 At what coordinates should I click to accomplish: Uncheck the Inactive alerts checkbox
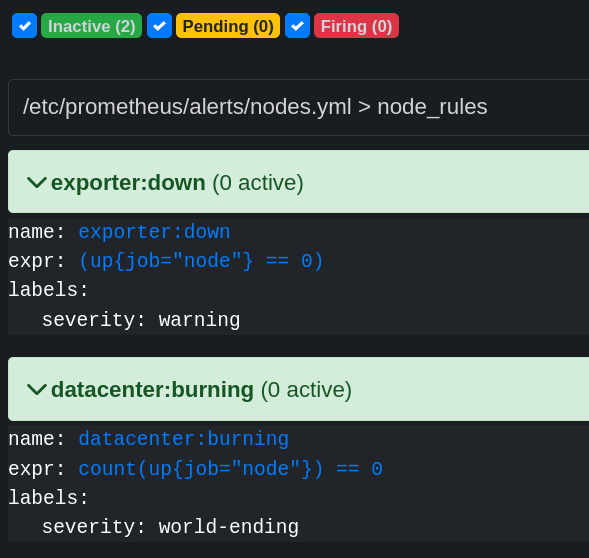tap(24, 26)
